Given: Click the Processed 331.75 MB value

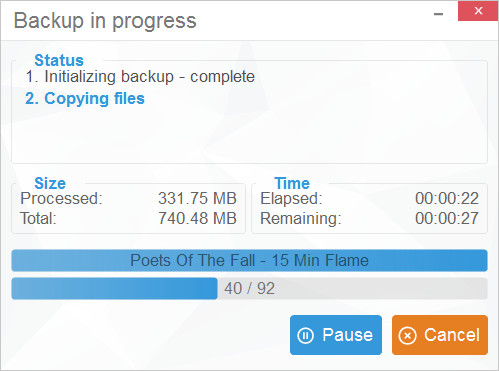Looking at the screenshot, I should 197,198.
